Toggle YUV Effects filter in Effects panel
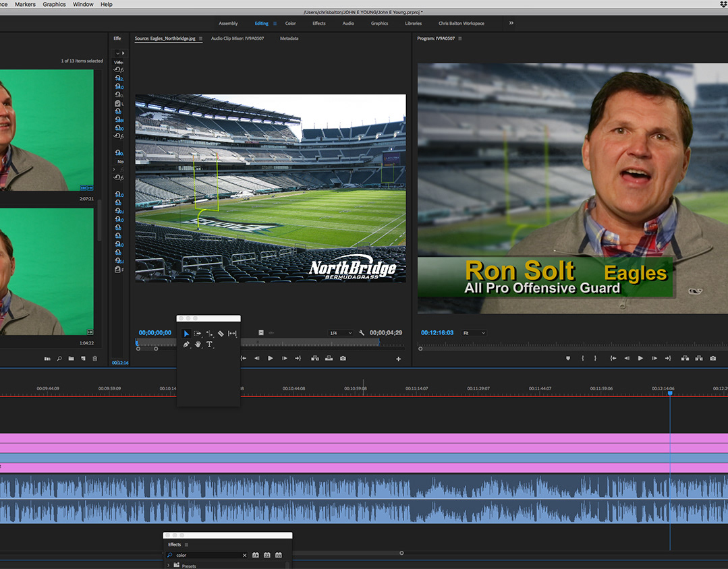This screenshot has width=728, height=569. point(279,555)
